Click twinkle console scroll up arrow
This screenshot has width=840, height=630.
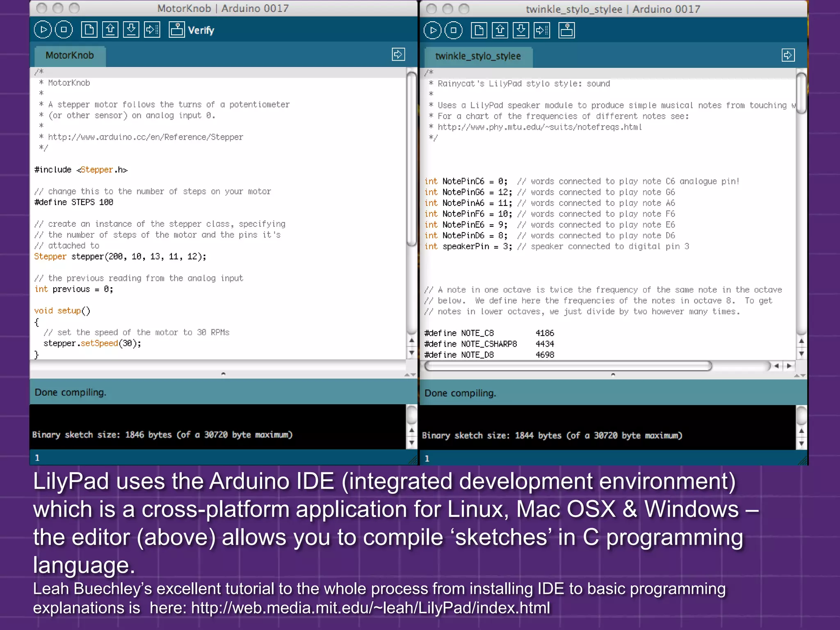coord(801,431)
